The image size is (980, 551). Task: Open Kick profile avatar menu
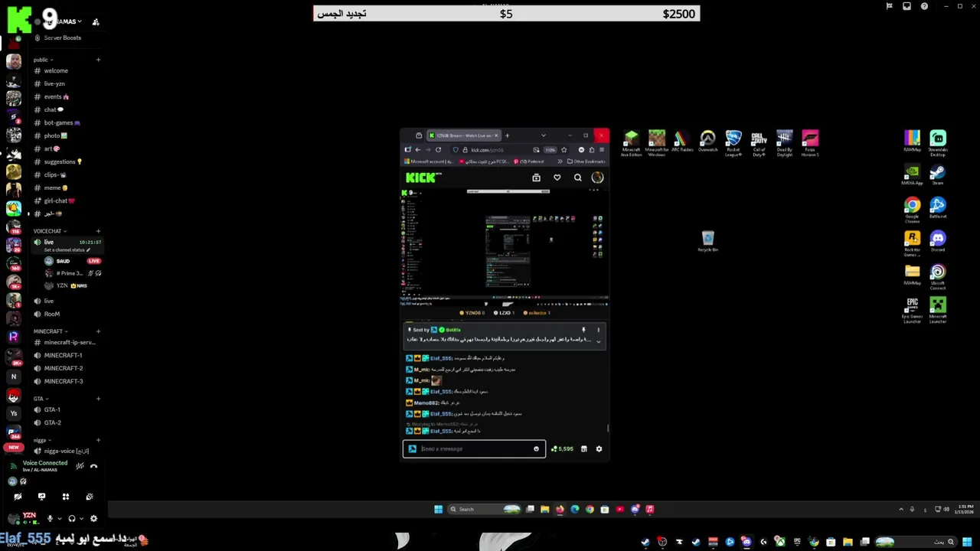597,178
